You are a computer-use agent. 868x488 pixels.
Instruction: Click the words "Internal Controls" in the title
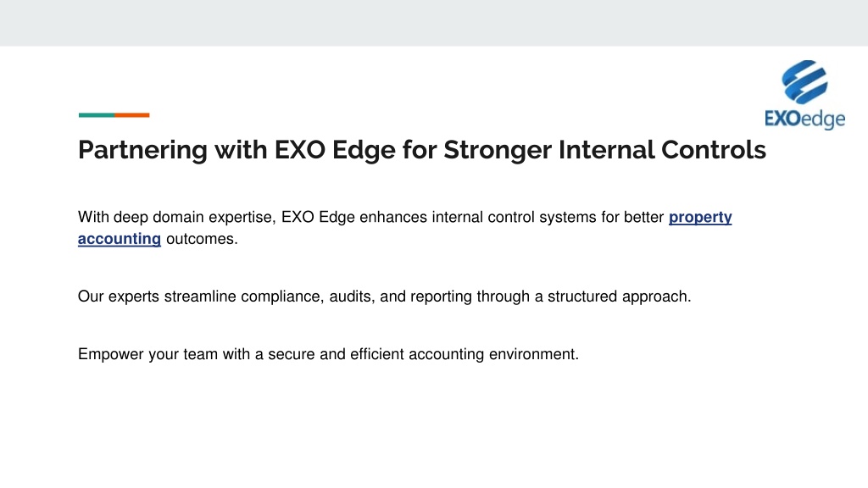pos(662,150)
